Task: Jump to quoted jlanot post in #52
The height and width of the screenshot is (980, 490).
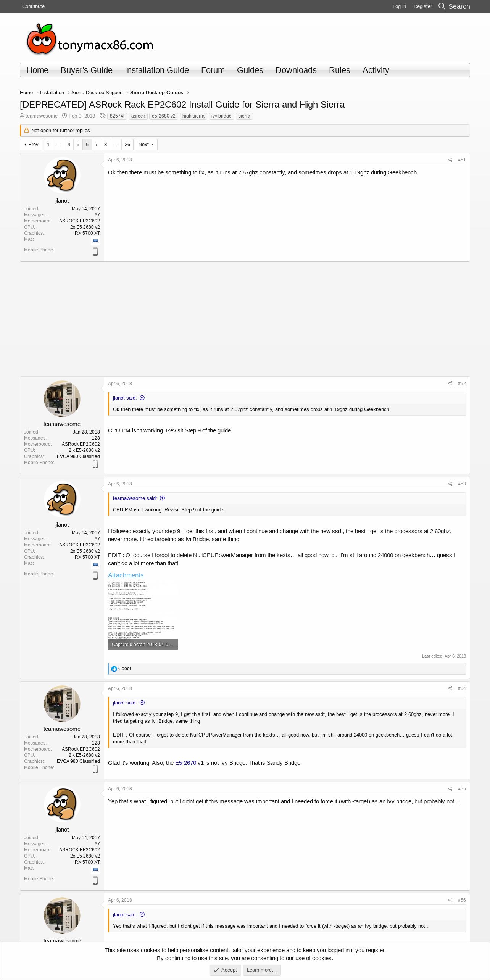Action: pyautogui.click(x=142, y=398)
